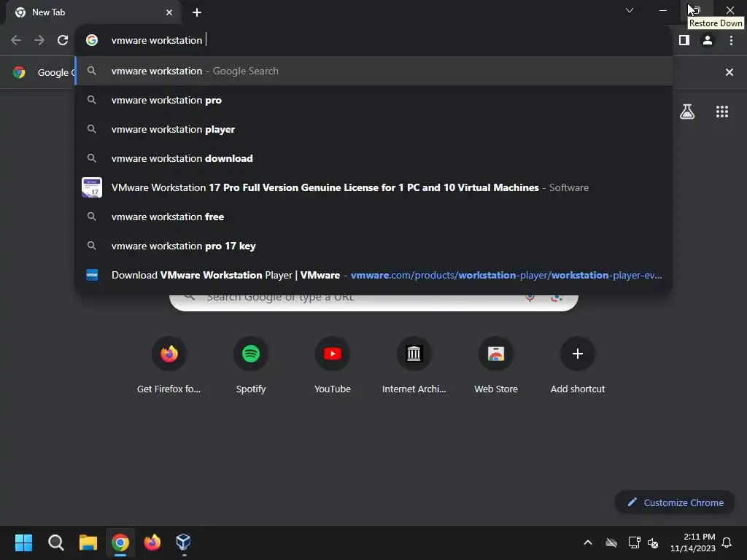The height and width of the screenshot is (560, 747).
Task: Close the New Tab tab
Action: coord(169,12)
